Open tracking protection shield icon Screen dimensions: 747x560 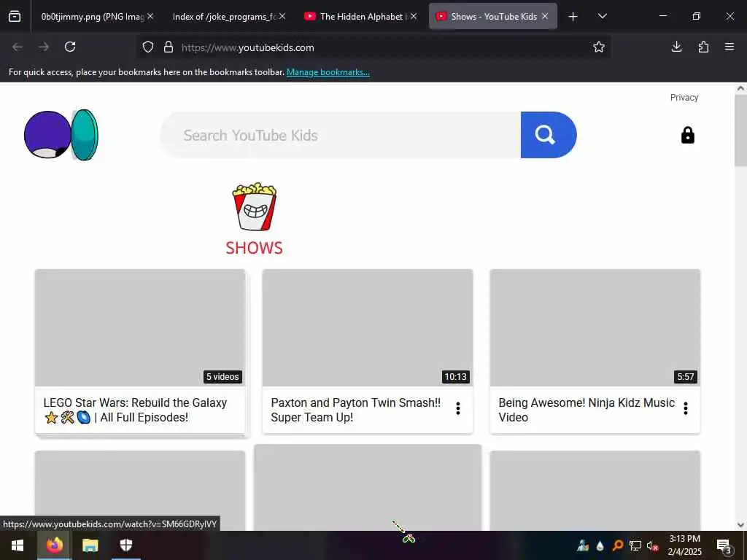point(148,47)
